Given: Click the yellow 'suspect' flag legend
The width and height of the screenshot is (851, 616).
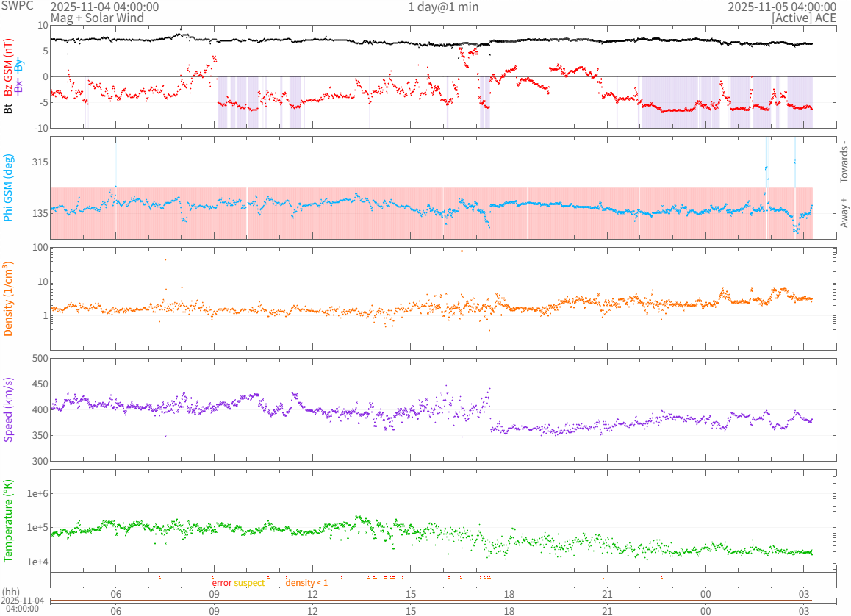Looking at the screenshot, I should pyautogui.click(x=249, y=583).
